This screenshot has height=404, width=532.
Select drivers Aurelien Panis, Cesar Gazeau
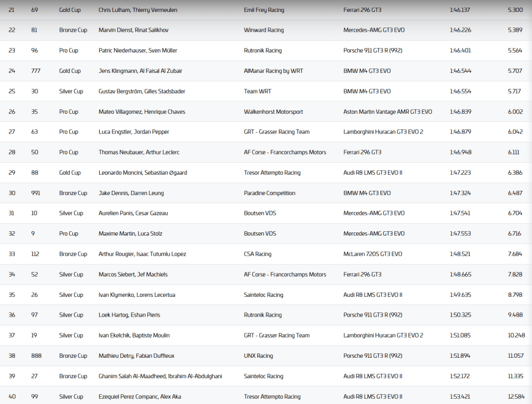click(x=133, y=213)
